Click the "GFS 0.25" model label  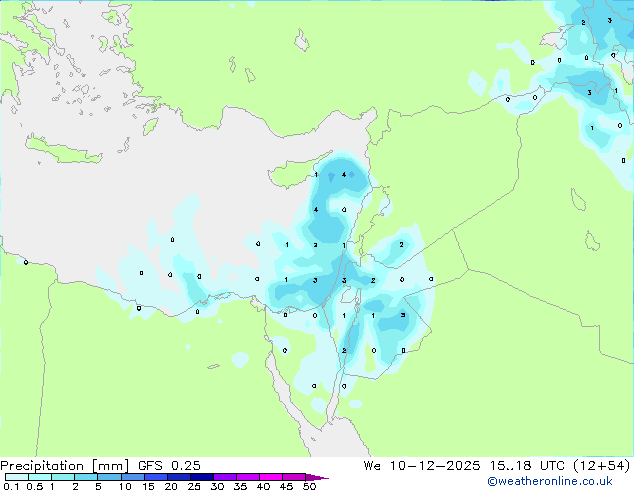(x=169, y=466)
